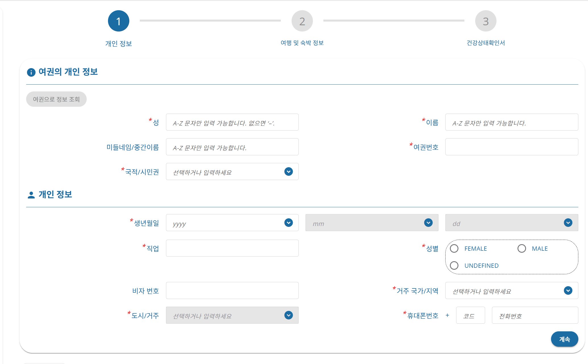Select the FEMALE radio button

[x=454, y=248]
